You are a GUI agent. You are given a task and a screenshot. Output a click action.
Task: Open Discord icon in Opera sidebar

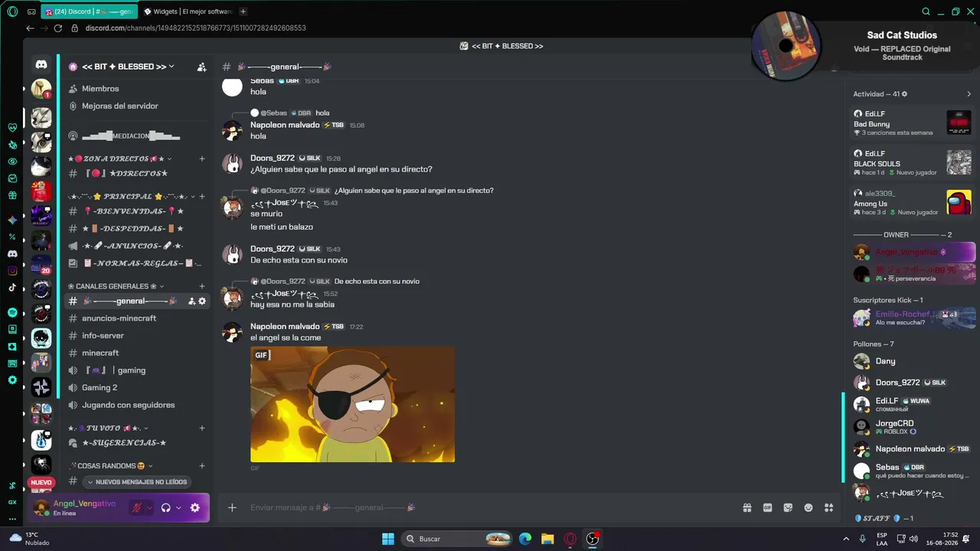point(12,253)
